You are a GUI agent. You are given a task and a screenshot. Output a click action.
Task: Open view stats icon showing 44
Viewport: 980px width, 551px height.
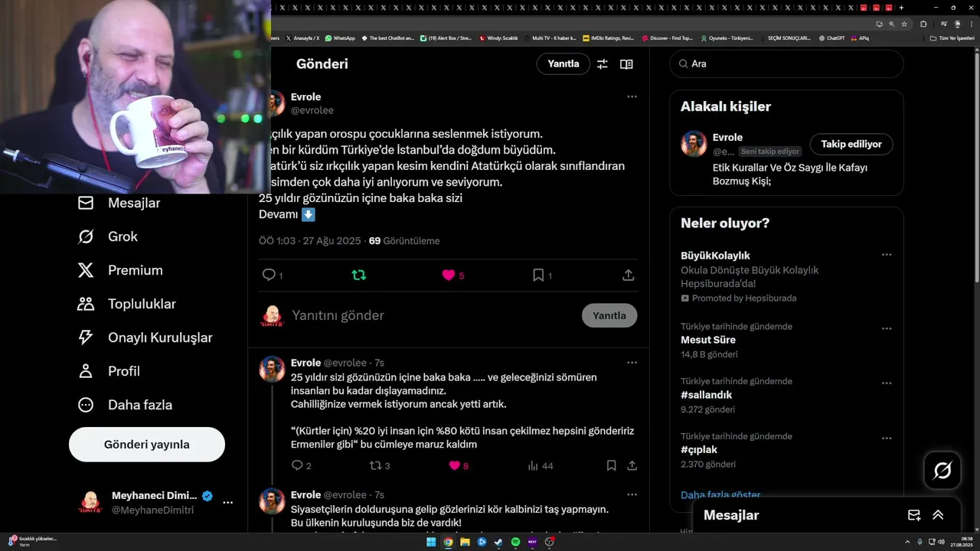pyautogui.click(x=534, y=465)
